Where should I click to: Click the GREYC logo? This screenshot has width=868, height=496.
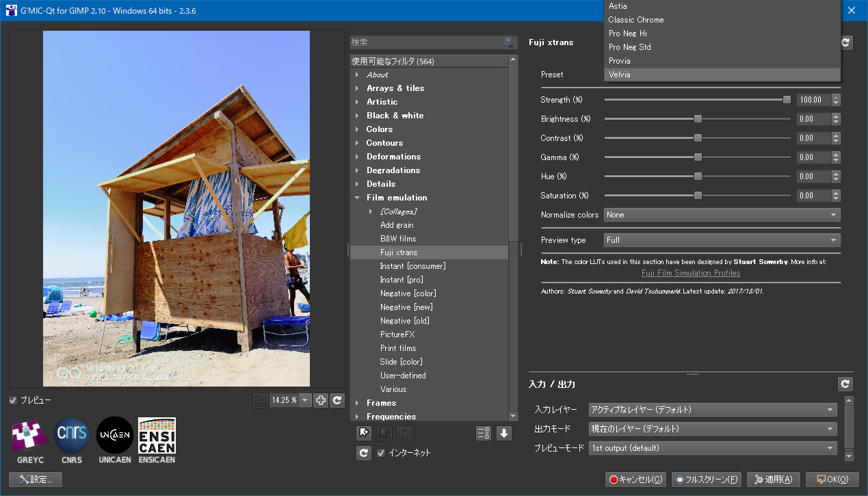[29, 441]
